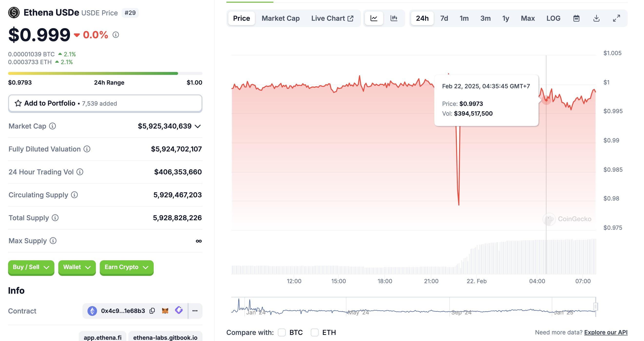The image size is (644, 341).
Task: Select 1m time range
Action: [464, 18]
